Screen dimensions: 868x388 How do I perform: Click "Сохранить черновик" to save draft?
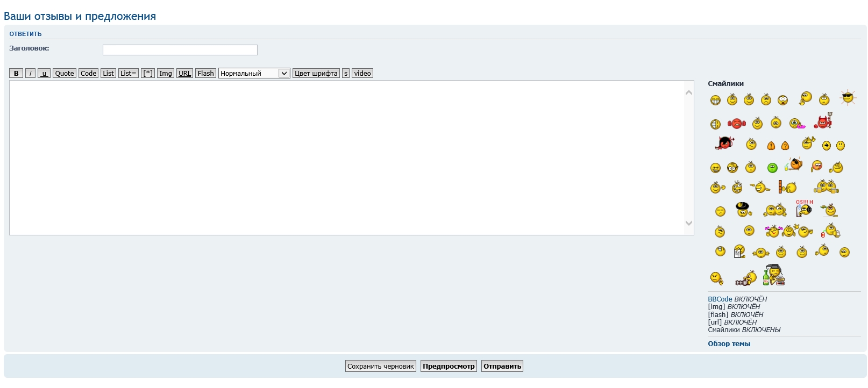point(380,367)
